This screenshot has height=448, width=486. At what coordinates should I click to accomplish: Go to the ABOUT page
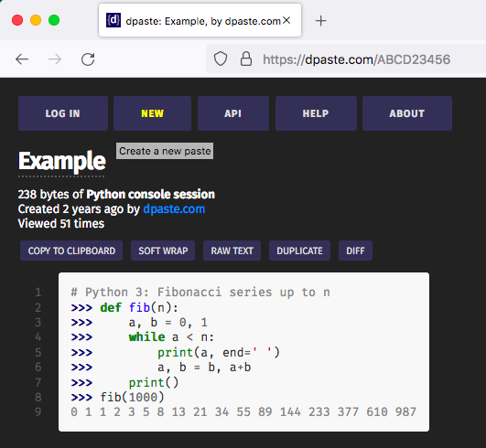point(407,113)
